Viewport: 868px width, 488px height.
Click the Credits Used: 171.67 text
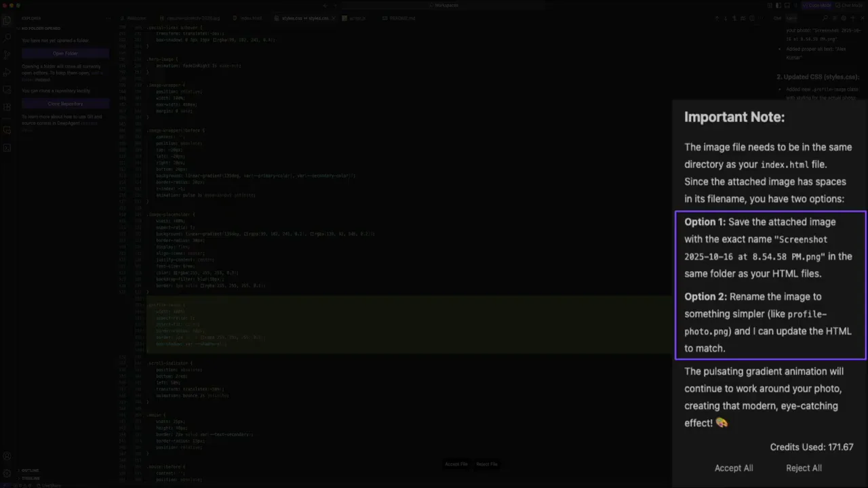[x=812, y=447]
